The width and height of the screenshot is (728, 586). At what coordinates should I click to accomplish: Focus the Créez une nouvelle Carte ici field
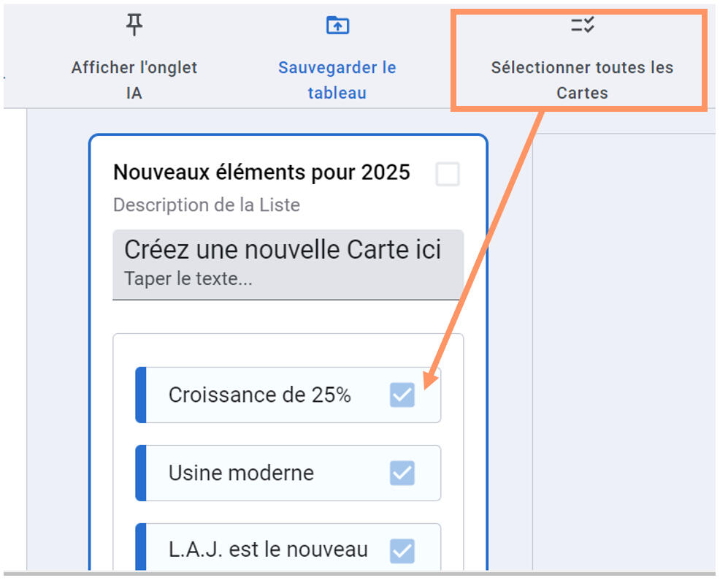[288, 265]
